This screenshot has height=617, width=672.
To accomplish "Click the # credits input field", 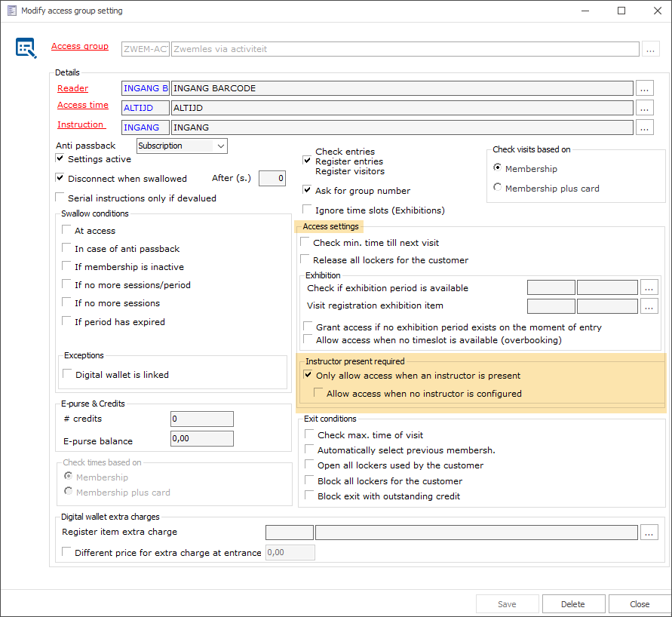I will 202,419.
